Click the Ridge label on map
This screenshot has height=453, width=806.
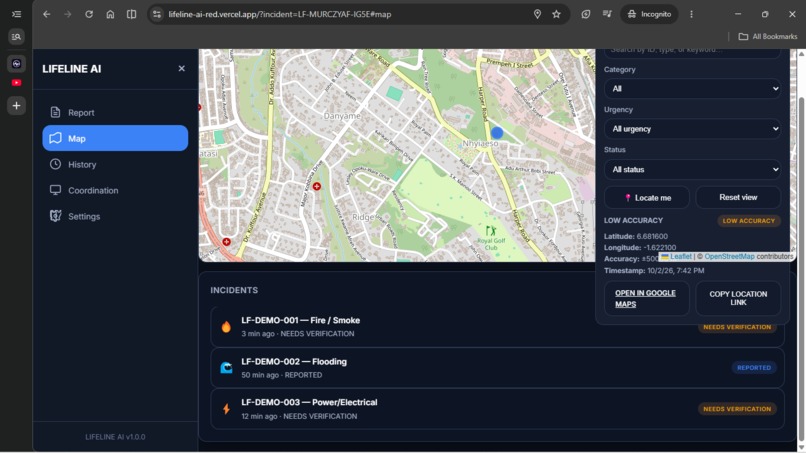pos(363,217)
